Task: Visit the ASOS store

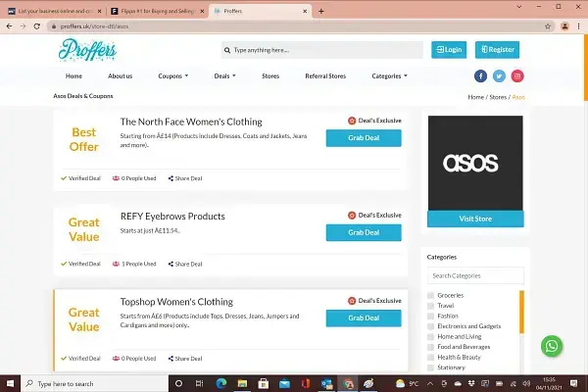Action: pos(475,219)
